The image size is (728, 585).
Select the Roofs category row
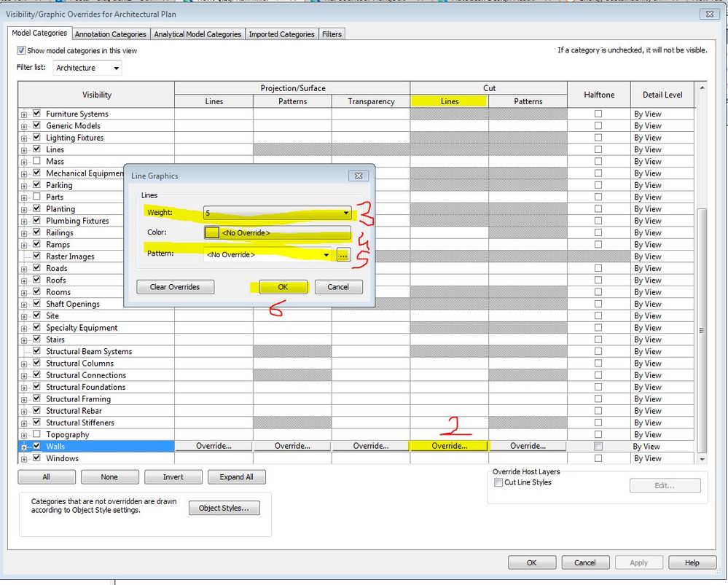(x=55, y=280)
